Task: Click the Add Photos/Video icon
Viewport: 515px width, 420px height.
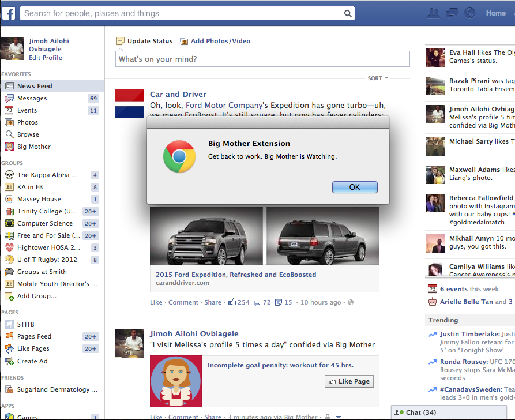Action: [183, 41]
